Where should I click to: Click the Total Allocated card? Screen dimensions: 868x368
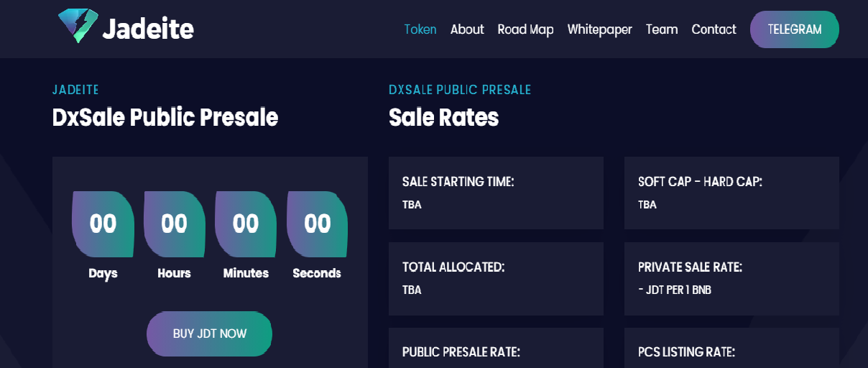pos(496,278)
